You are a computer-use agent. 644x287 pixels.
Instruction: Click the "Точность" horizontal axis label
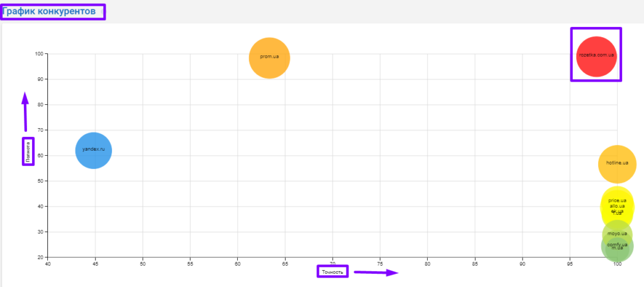332,272
